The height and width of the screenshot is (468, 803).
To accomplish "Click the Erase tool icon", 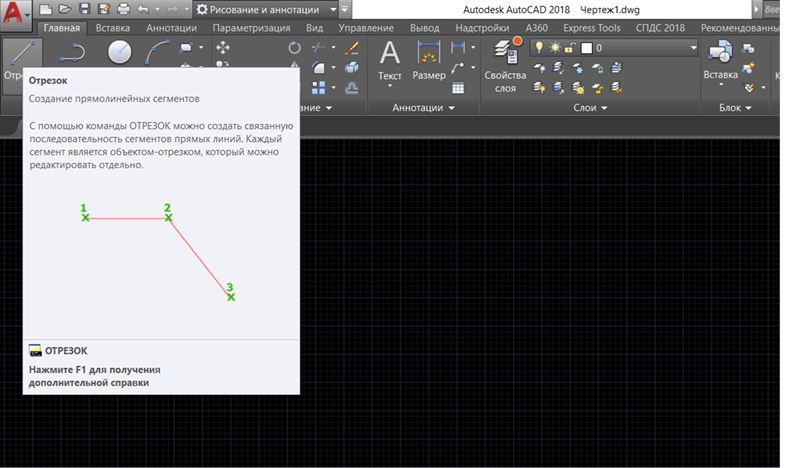I will (x=351, y=47).
